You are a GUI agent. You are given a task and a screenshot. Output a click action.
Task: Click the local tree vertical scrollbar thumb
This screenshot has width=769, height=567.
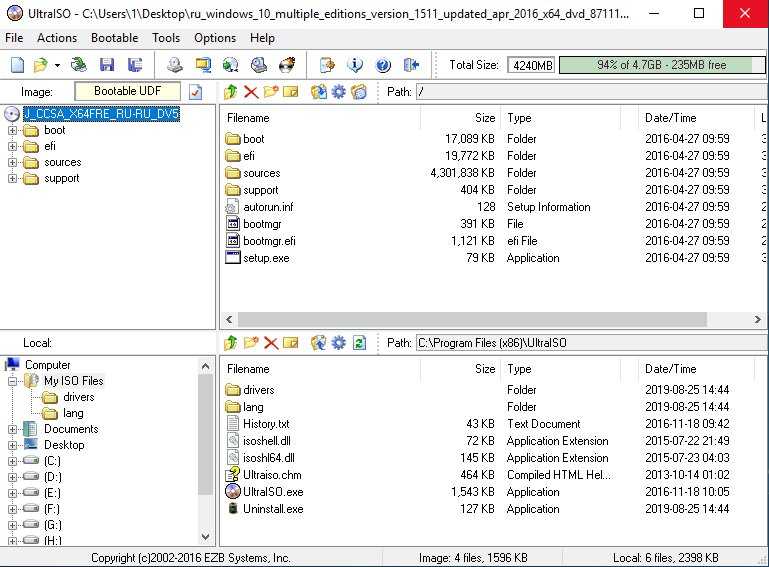(x=205, y=434)
